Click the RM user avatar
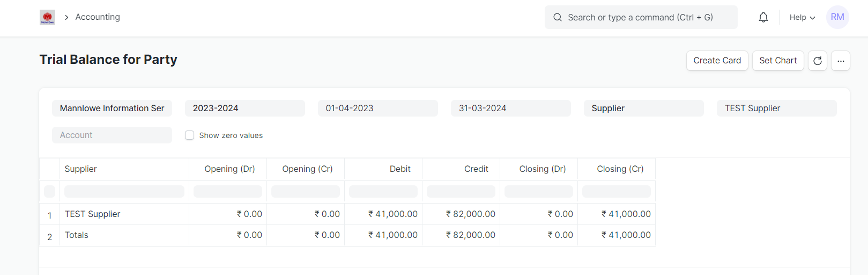 pos(837,17)
